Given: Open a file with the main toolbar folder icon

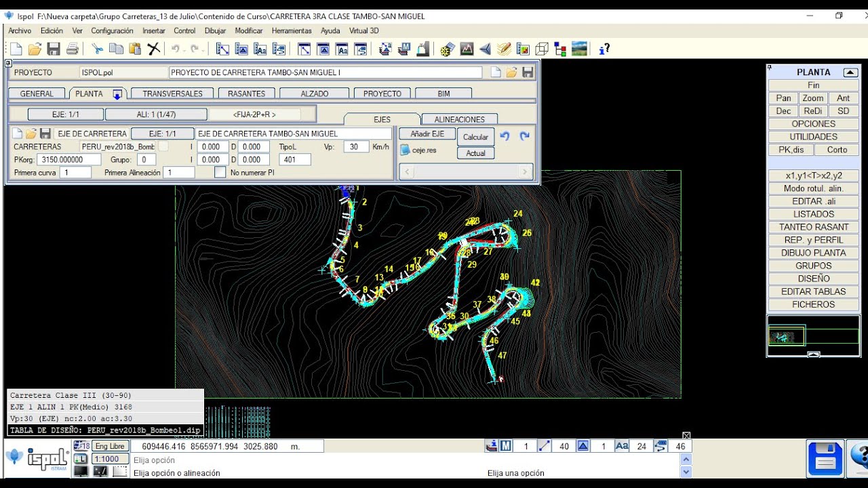Looking at the screenshot, I should tap(35, 49).
